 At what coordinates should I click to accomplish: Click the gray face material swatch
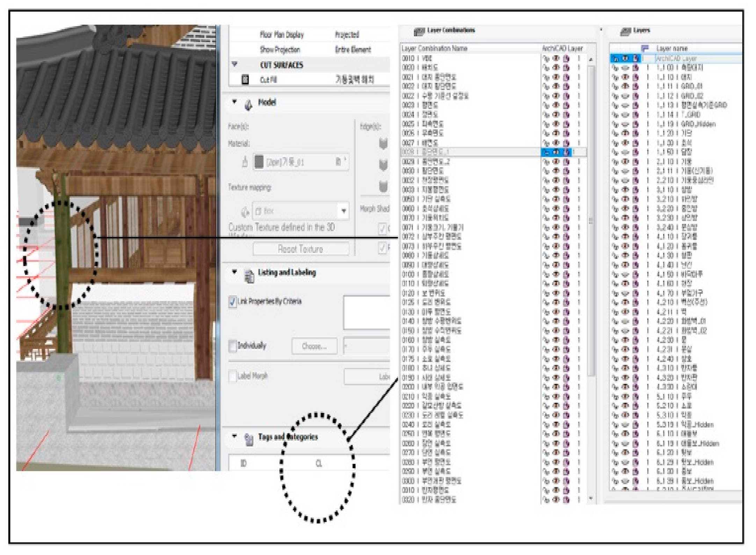click(x=259, y=162)
